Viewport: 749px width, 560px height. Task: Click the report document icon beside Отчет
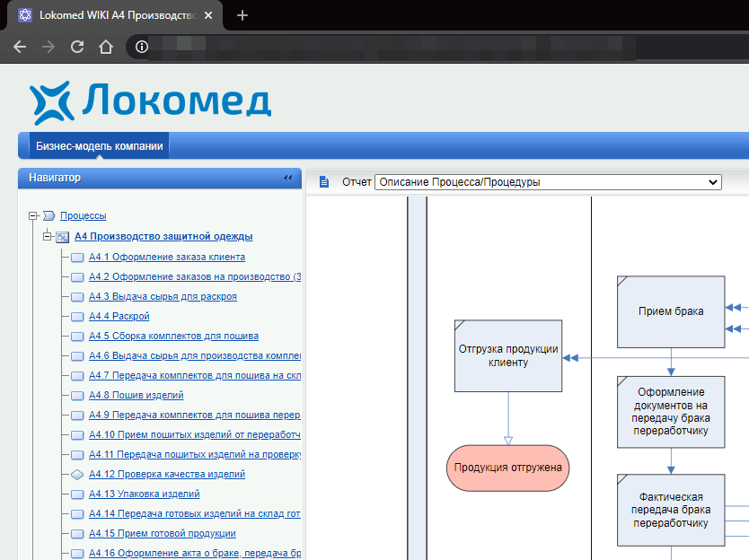[x=324, y=182]
